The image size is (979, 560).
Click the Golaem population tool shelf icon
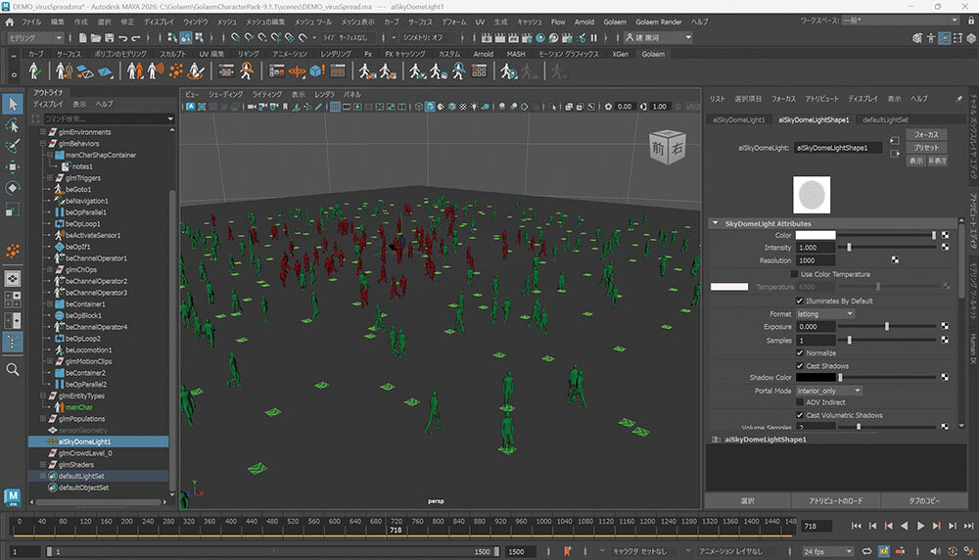click(134, 71)
